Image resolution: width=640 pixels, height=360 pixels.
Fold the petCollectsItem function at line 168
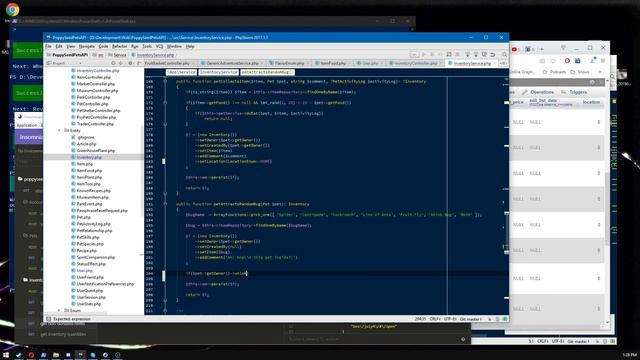[165, 82]
